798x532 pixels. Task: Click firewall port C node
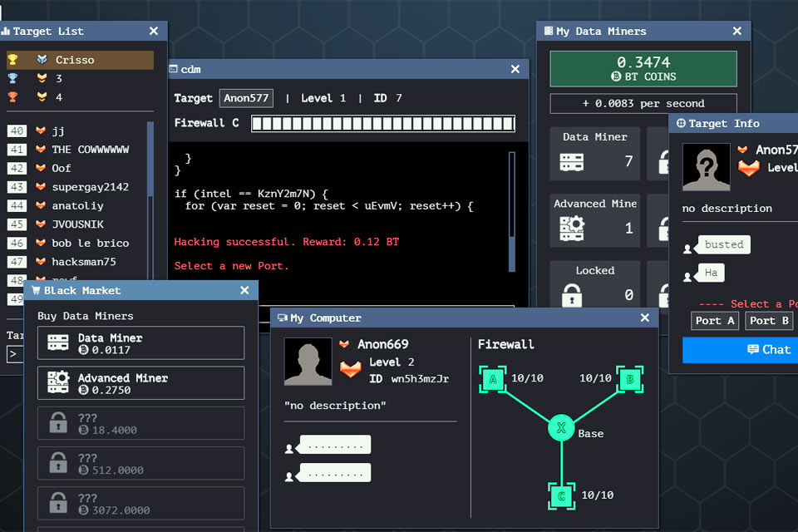point(562,496)
